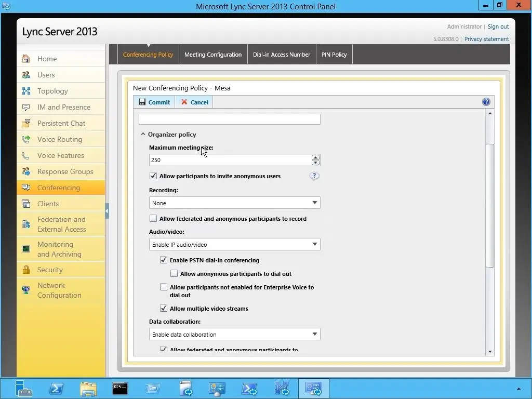Click the form's vertical scrollbar thumb
The height and width of the screenshot is (399, 532).
pos(489,206)
